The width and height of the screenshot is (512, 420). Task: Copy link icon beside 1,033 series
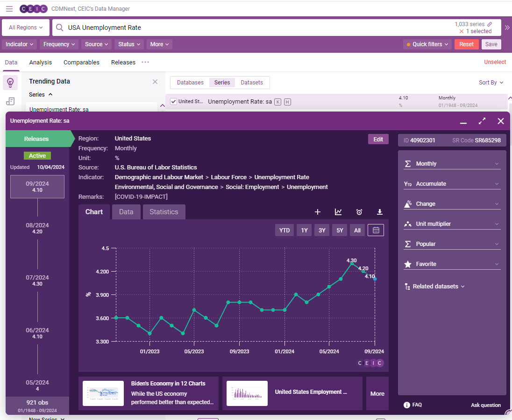click(490, 24)
